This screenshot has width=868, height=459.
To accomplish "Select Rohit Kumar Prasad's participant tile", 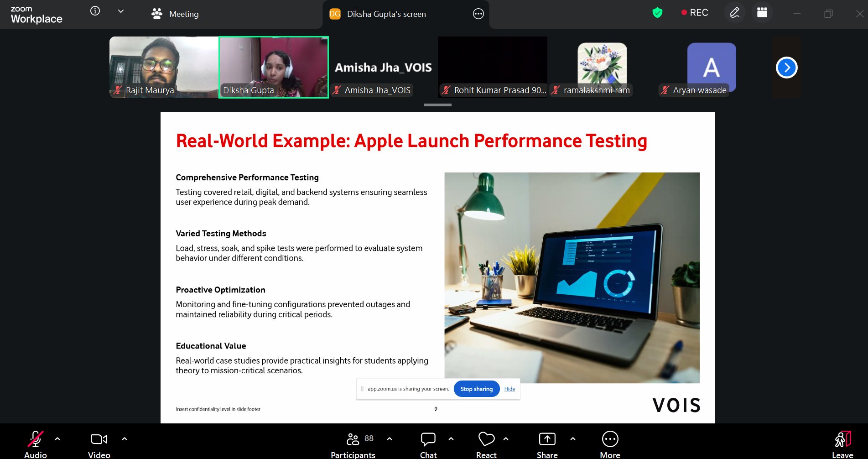I will click(x=493, y=67).
